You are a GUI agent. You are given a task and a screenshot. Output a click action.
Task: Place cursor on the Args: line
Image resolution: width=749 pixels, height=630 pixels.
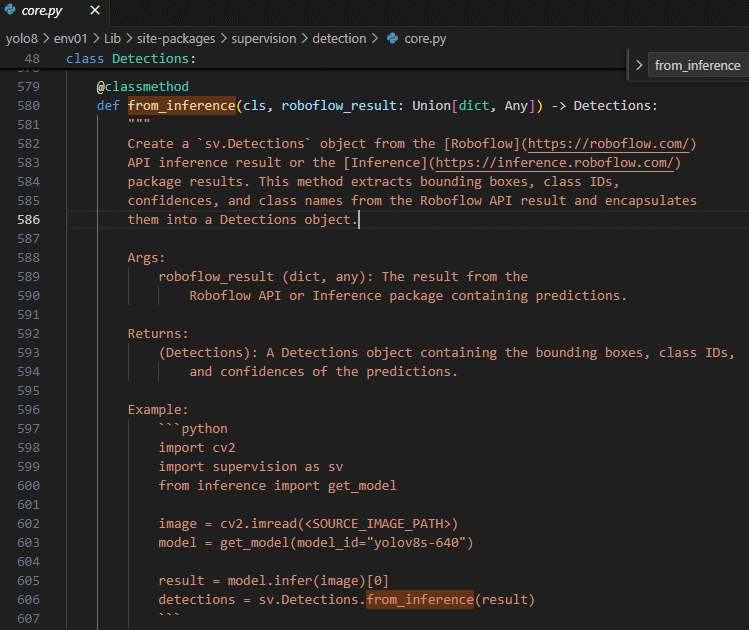(x=146, y=258)
